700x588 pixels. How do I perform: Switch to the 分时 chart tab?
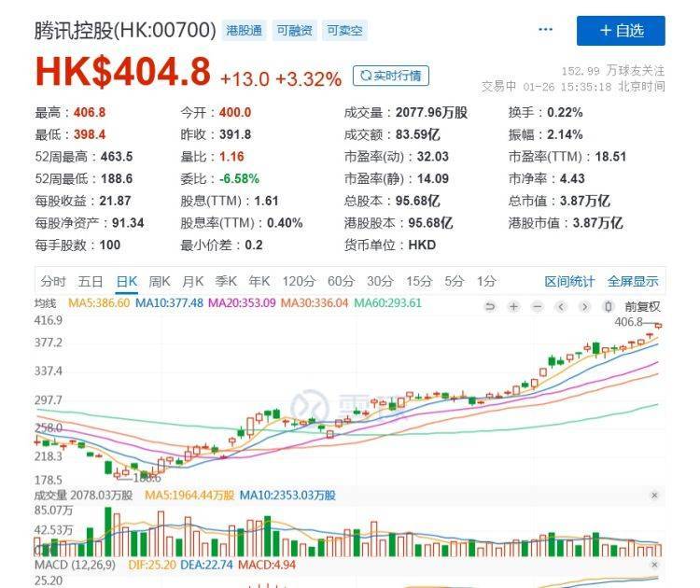53,281
